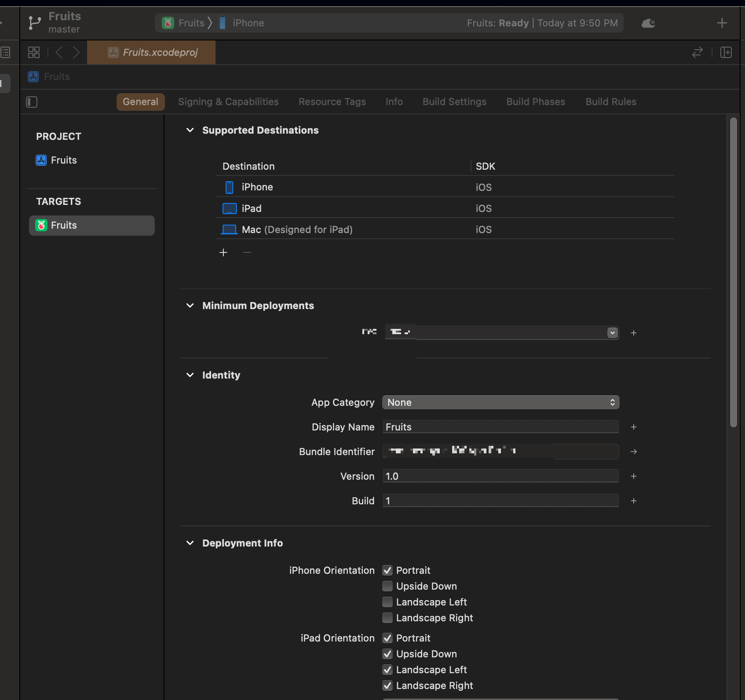Screen dimensions: 745x700
Task: Click the plus beside the Build field
Action: point(634,501)
